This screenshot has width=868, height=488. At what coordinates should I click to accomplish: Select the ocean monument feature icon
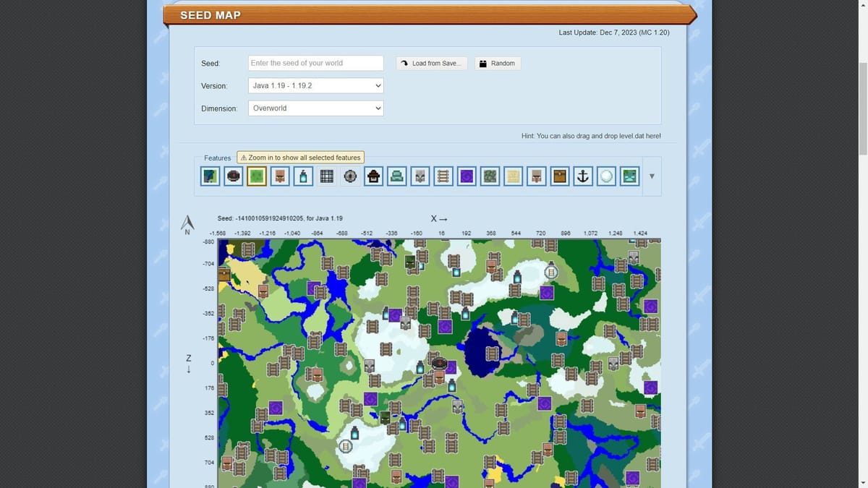point(396,176)
